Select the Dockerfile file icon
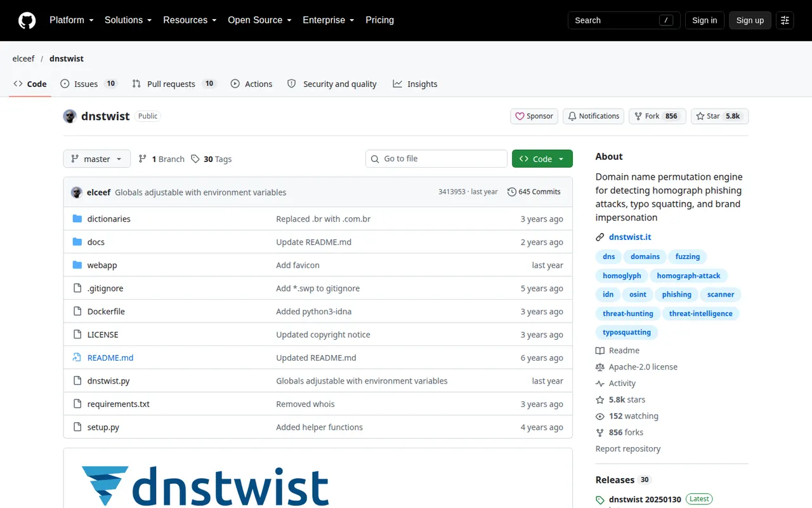 tap(77, 311)
